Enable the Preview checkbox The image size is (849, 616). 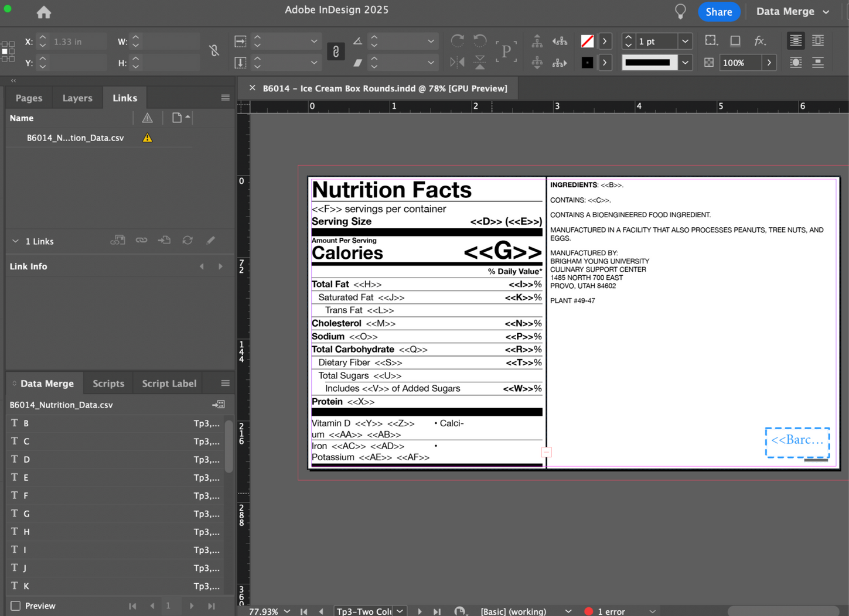[x=16, y=606]
